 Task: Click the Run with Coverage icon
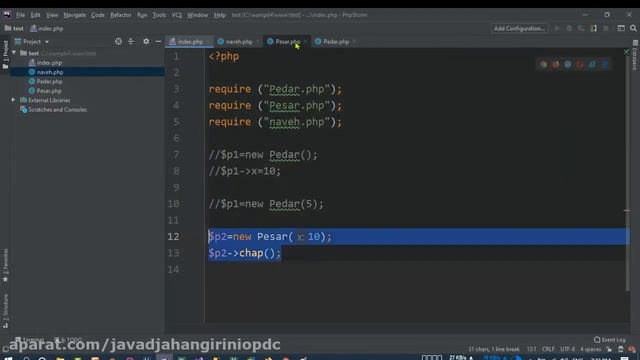point(581,29)
